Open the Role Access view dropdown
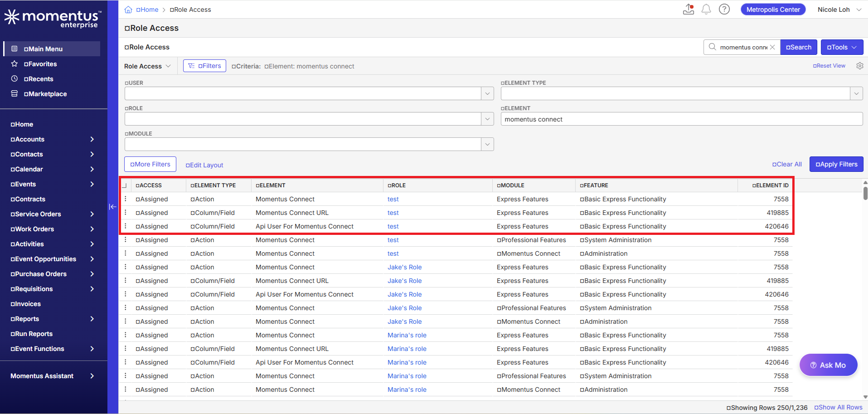 [148, 66]
